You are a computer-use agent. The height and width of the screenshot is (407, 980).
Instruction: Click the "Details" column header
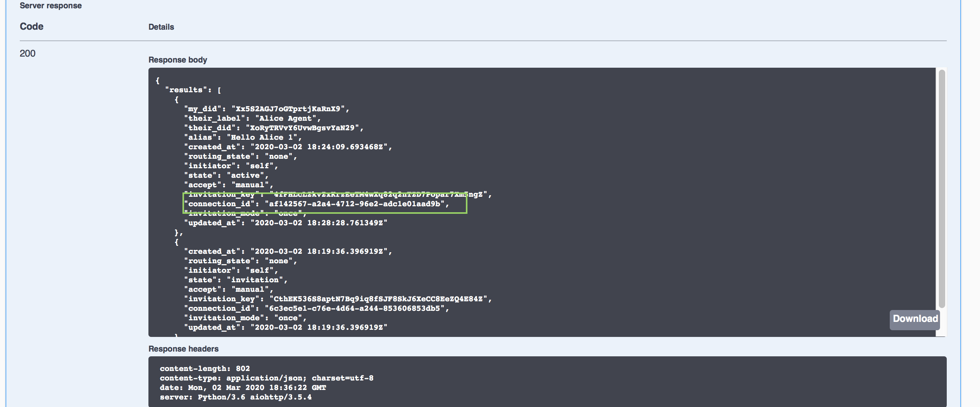[x=161, y=27]
